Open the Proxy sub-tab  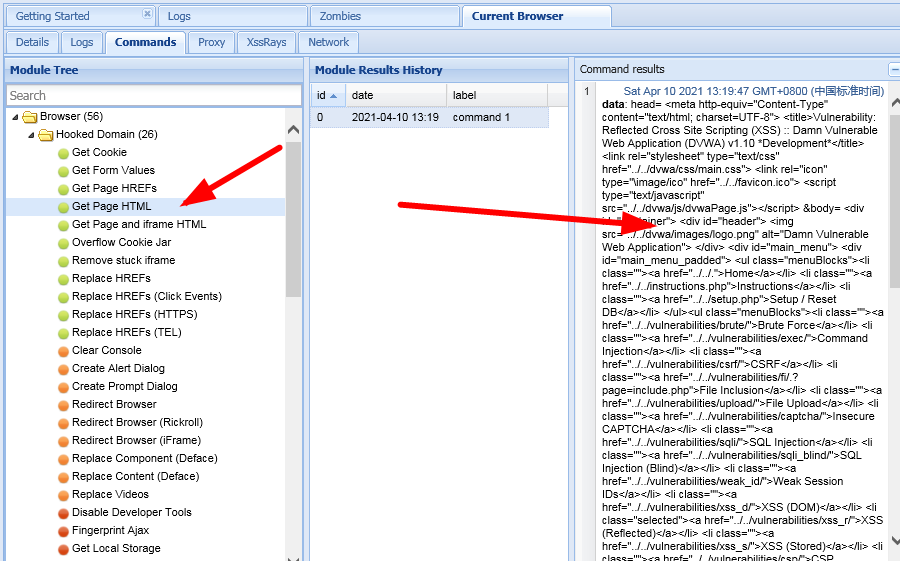pos(211,42)
